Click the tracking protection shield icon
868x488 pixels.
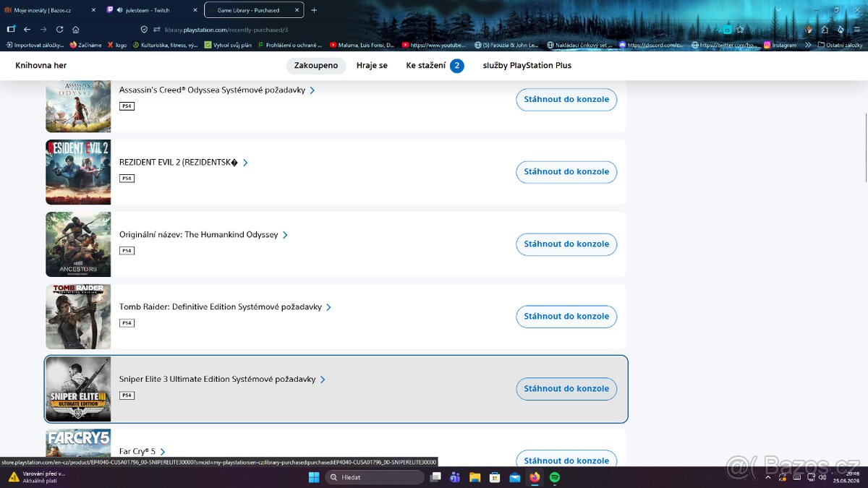pos(144,30)
